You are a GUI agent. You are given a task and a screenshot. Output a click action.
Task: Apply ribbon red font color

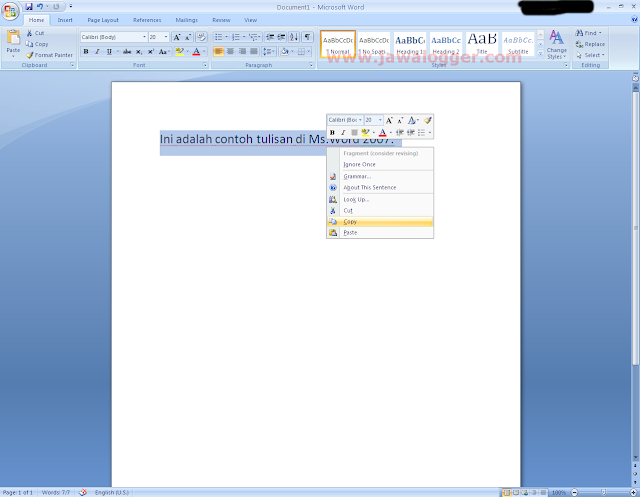coord(196,51)
